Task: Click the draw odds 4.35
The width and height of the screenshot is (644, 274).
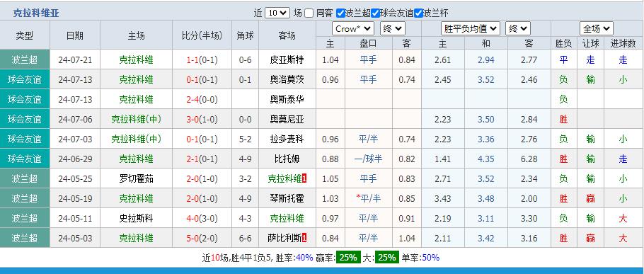Action: [x=486, y=159]
